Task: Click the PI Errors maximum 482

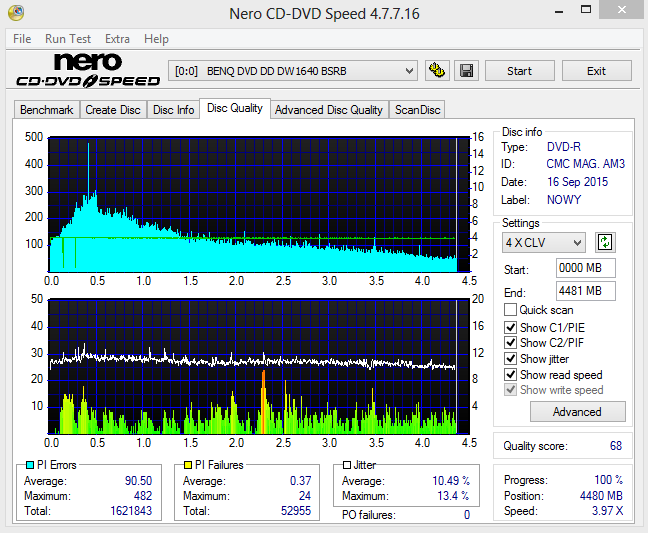Action: 143,495
